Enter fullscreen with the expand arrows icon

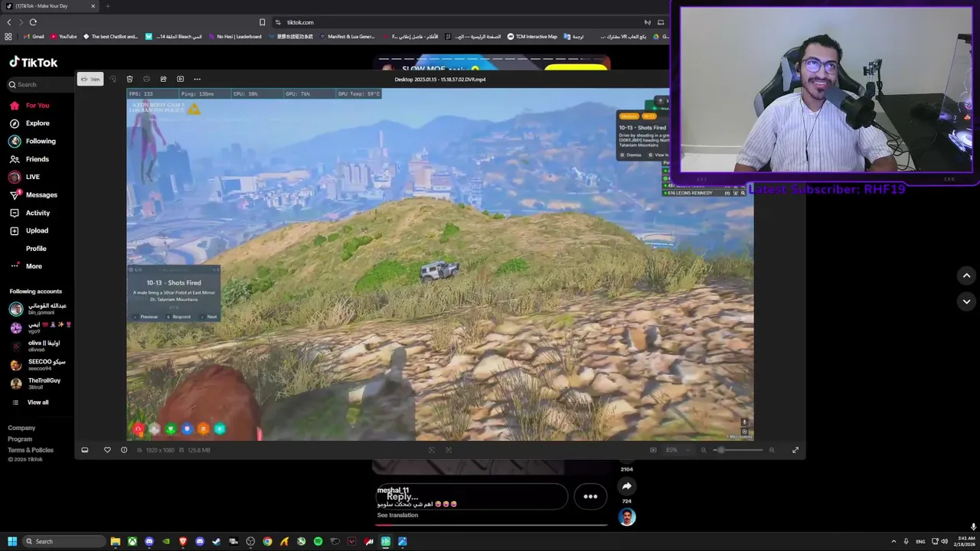[x=795, y=450]
